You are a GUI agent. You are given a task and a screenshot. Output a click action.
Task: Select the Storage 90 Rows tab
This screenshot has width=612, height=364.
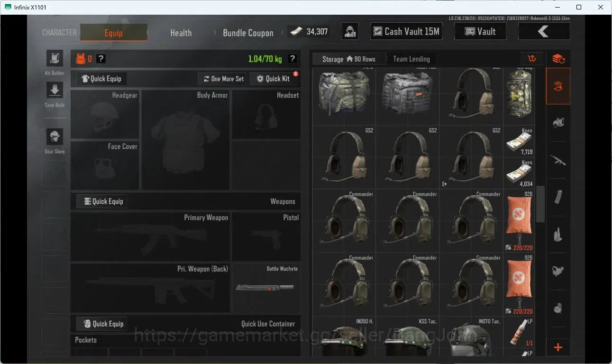(x=349, y=59)
